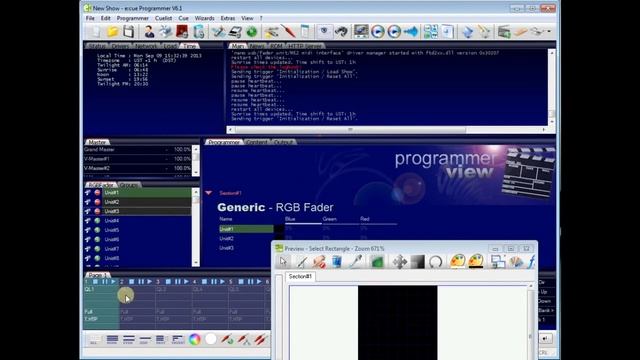
Task: Click the log panel horizontal scrollbar
Action: [x=350, y=130]
